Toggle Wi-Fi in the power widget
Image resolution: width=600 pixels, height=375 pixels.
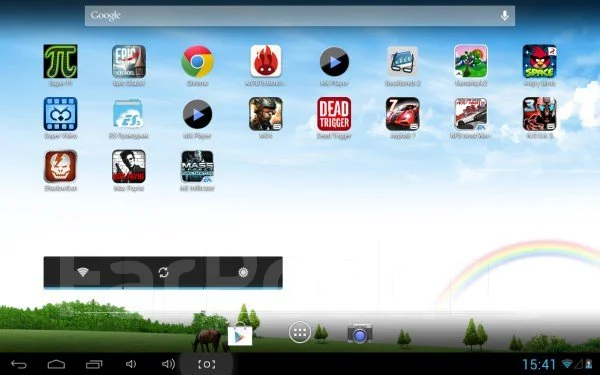coord(83,272)
